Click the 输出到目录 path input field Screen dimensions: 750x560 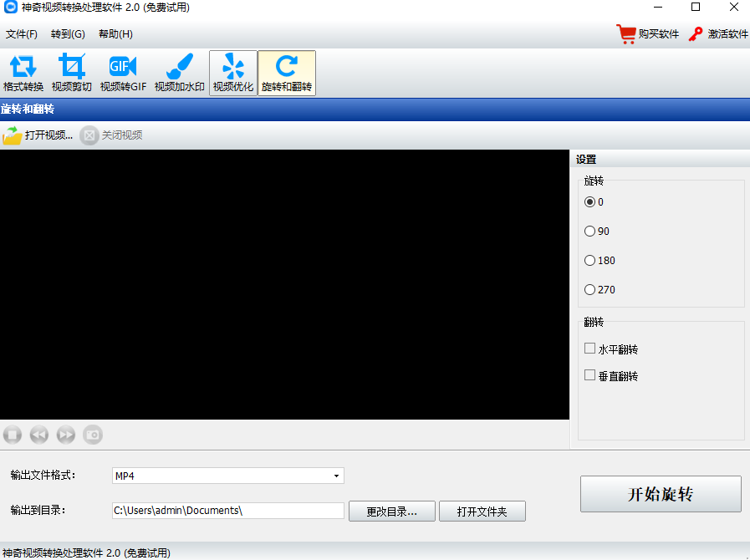tap(228, 510)
